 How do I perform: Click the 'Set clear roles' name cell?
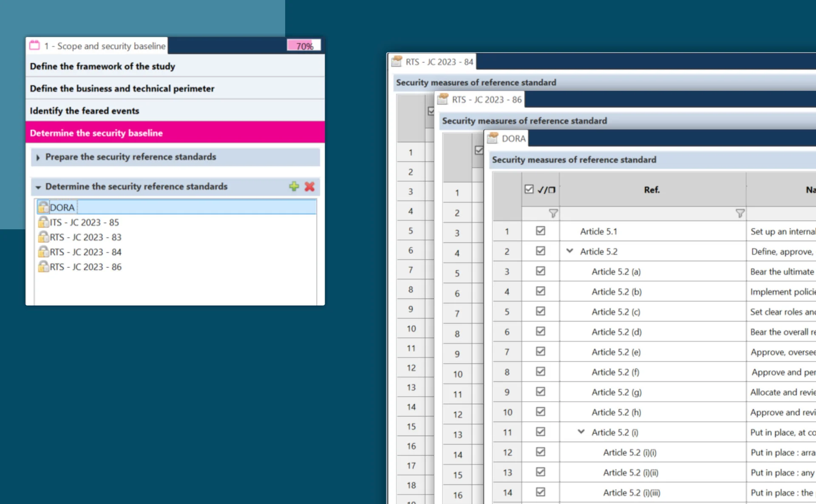click(781, 312)
